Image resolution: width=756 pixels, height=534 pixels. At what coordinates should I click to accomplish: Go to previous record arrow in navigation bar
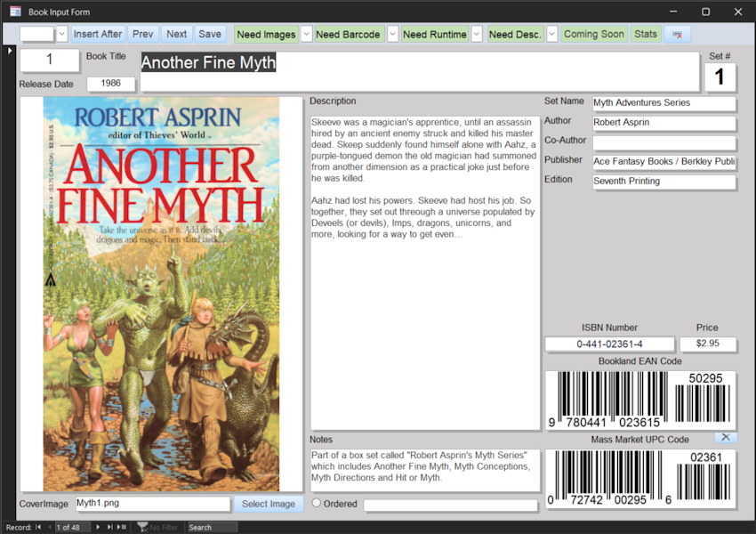(x=49, y=527)
